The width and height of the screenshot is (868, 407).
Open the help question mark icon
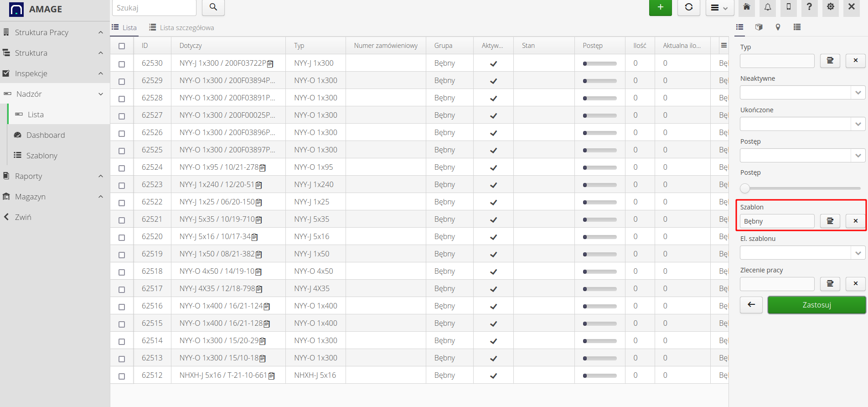[x=809, y=7]
